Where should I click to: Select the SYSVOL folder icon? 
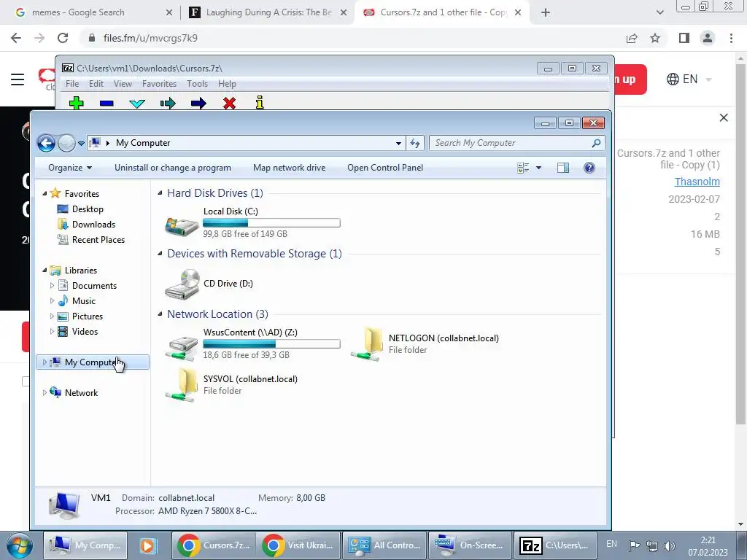[182, 385]
